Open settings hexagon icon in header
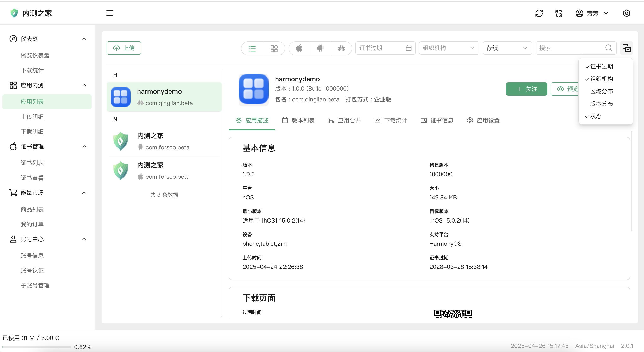The width and height of the screenshot is (644, 352). [626, 13]
